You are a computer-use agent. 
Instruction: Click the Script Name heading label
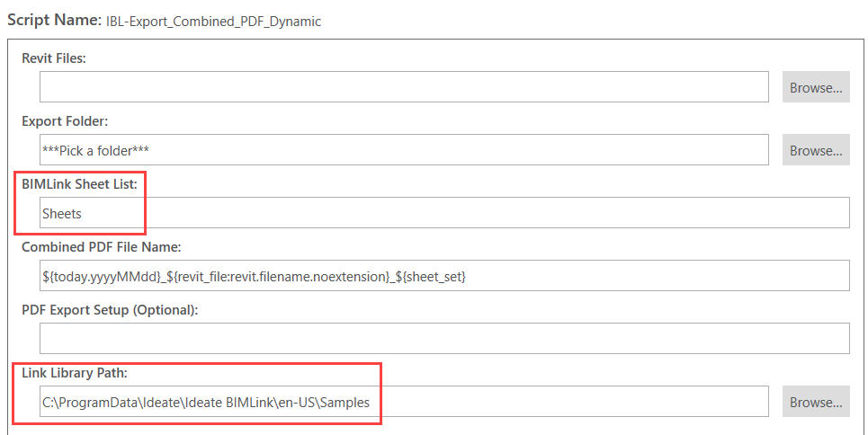tap(54, 21)
